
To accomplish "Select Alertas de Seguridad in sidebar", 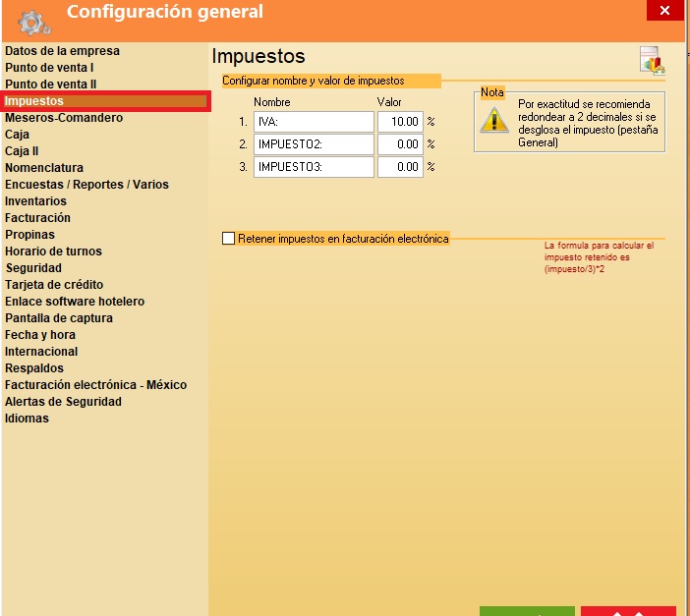I will pyautogui.click(x=63, y=402).
